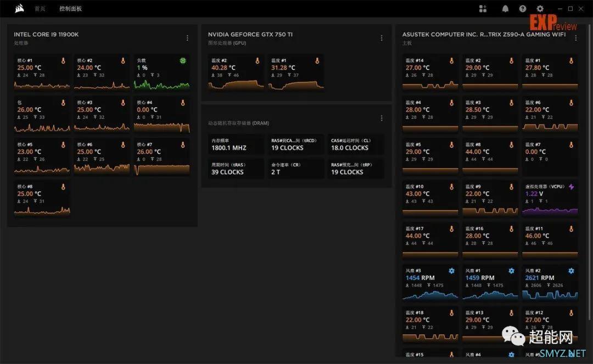Viewport: 593px width, 364px height.
Task: Click thermometer icon on 核心 #6 card
Action: (123, 144)
